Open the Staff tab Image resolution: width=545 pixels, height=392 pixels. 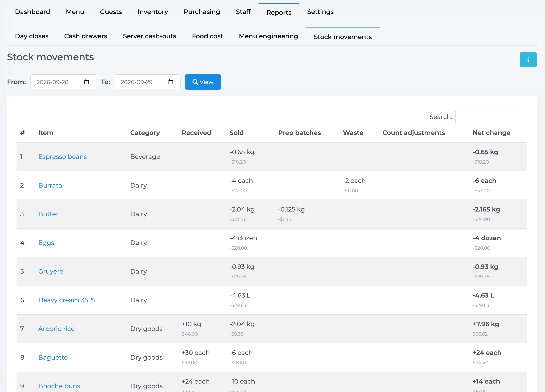pyautogui.click(x=243, y=12)
